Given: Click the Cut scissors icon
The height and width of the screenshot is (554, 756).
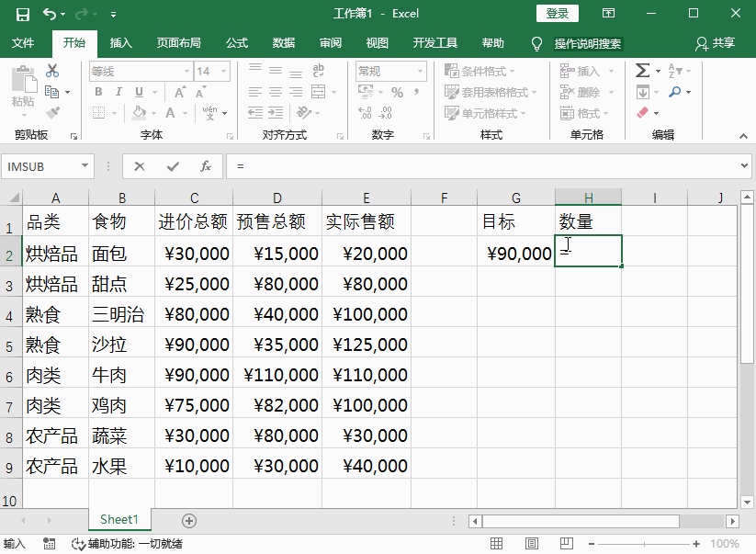Looking at the screenshot, I should (x=52, y=71).
